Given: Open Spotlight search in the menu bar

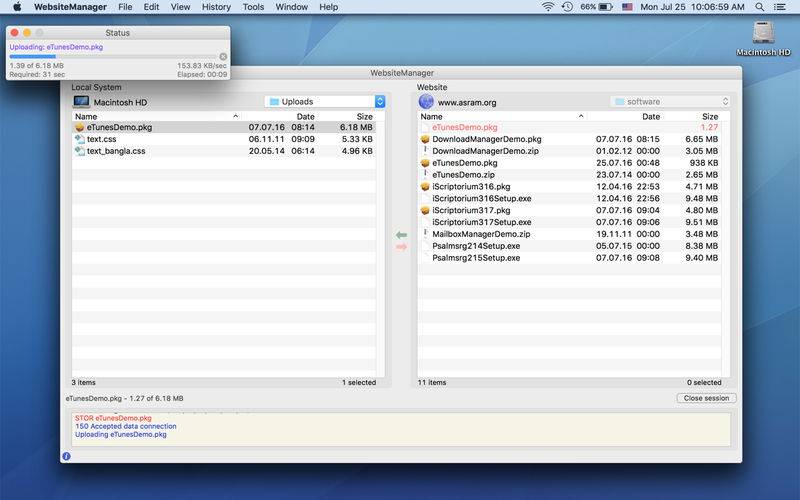Looking at the screenshot, I should coord(760,7).
